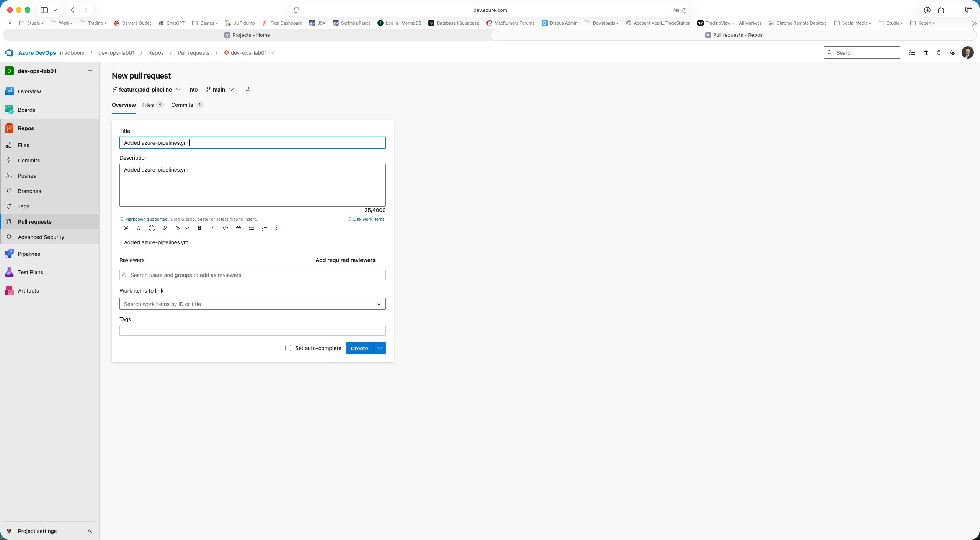Swap source and target branches icon
This screenshot has width=980, height=540.
248,89
